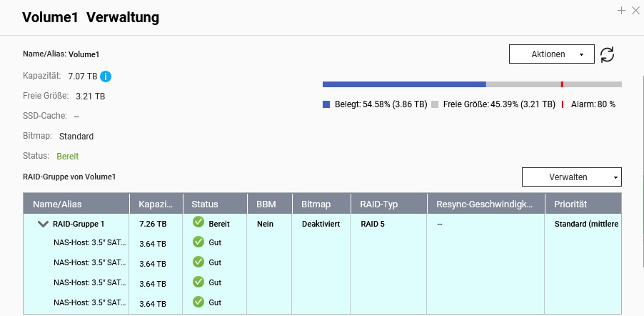Click the blue capacity info icon
Viewport: 644px width, 316px height.
pyautogui.click(x=106, y=76)
